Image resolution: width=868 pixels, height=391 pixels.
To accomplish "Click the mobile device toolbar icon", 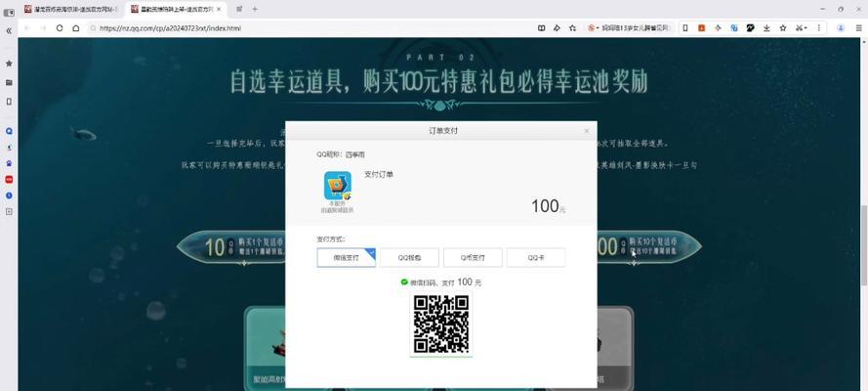I will click(x=685, y=27).
